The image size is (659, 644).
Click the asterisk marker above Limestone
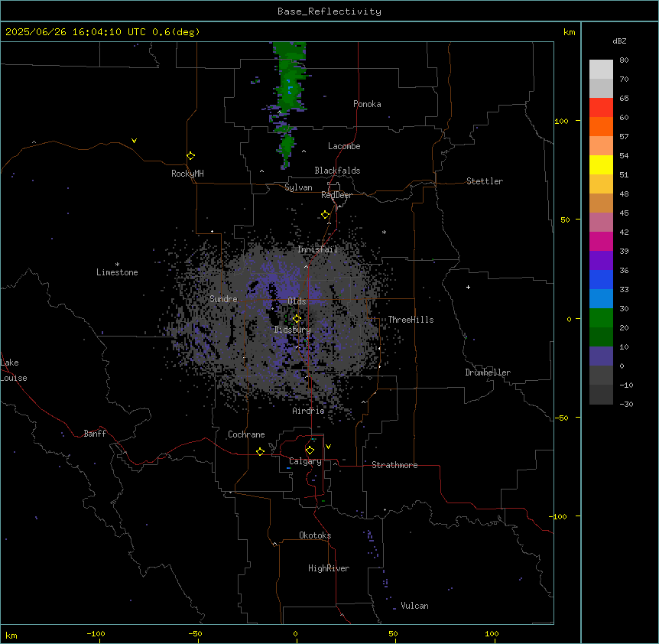117,265
